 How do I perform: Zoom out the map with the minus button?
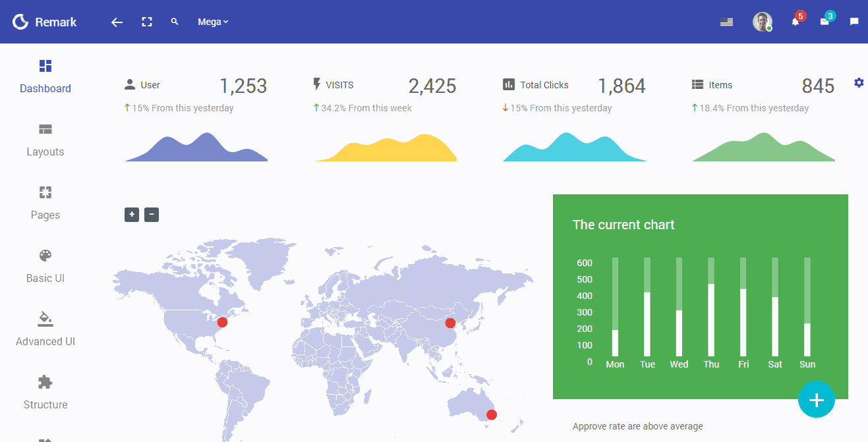151,215
